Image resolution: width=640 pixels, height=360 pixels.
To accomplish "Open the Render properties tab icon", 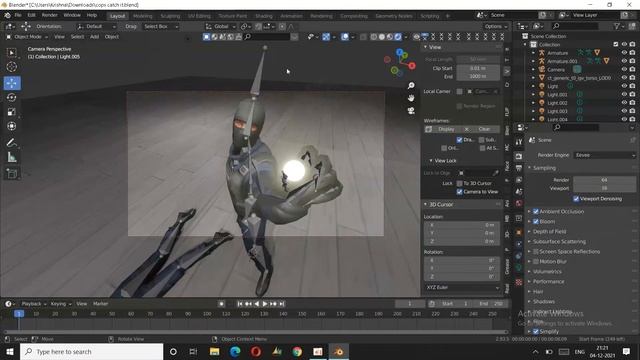I will 519,156.
